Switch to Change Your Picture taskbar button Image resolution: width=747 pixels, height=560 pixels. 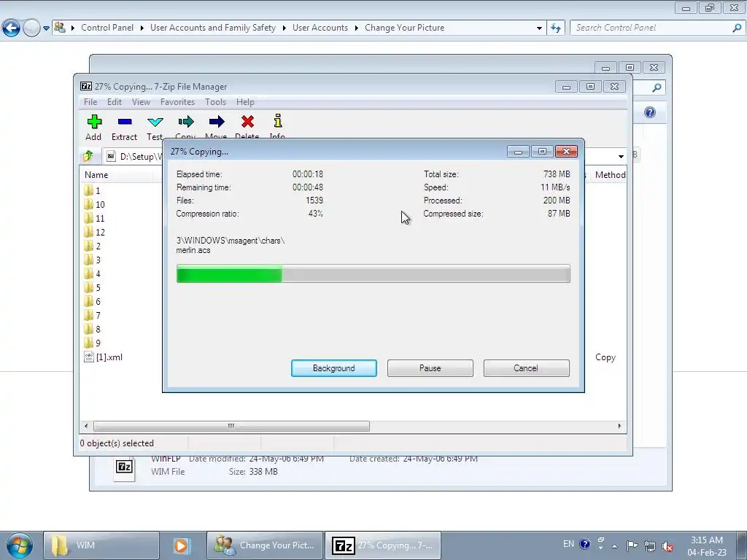point(265,545)
